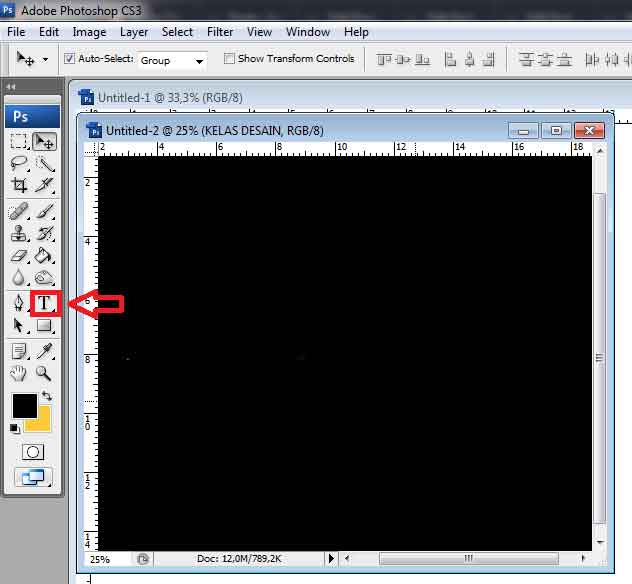The height and width of the screenshot is (584, 632).
Task: Align left edges of layers
Action: coord(450,60)
